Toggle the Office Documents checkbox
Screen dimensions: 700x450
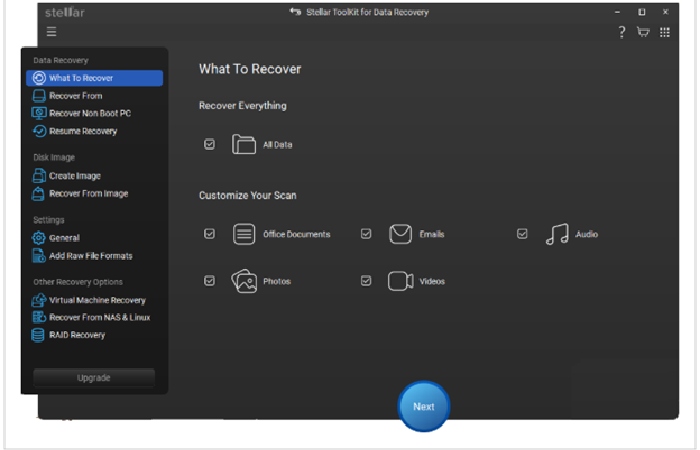pyautogui.click(x=209, y=234)
